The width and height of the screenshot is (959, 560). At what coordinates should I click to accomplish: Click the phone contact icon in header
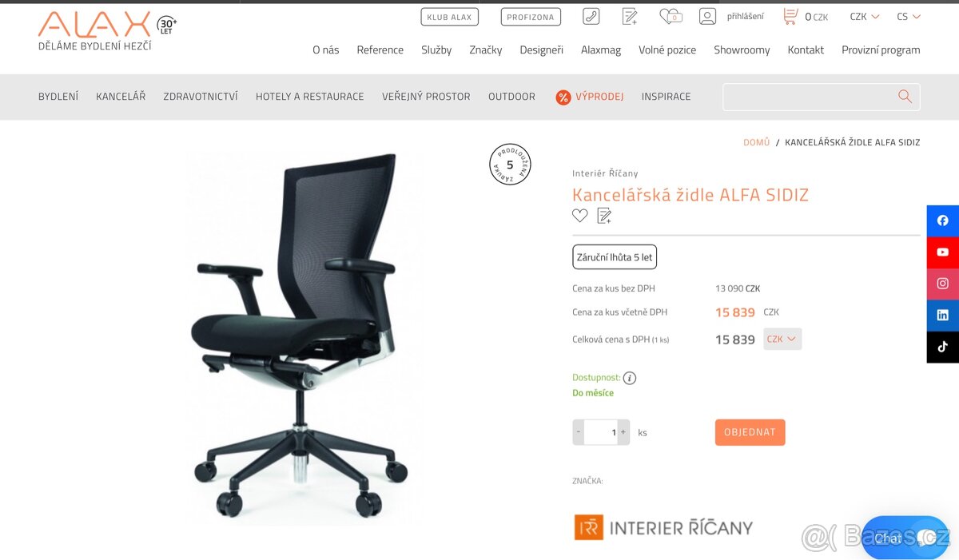[x=591, y=16]
